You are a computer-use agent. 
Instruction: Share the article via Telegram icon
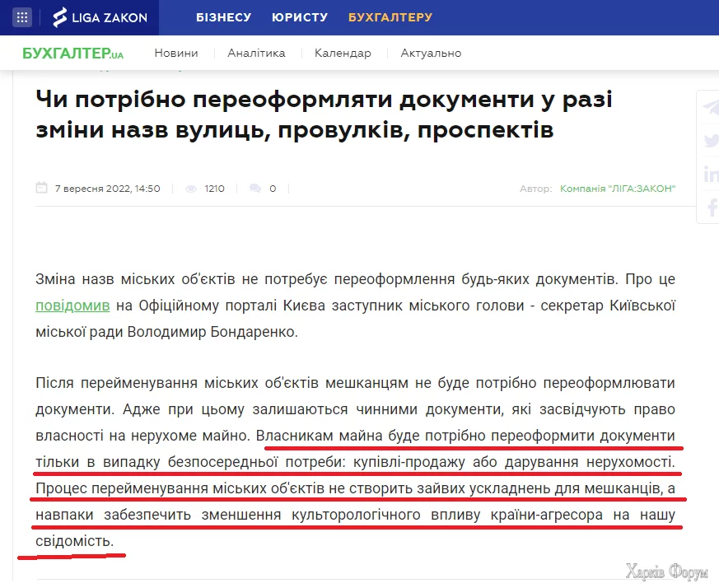(710, 107)
